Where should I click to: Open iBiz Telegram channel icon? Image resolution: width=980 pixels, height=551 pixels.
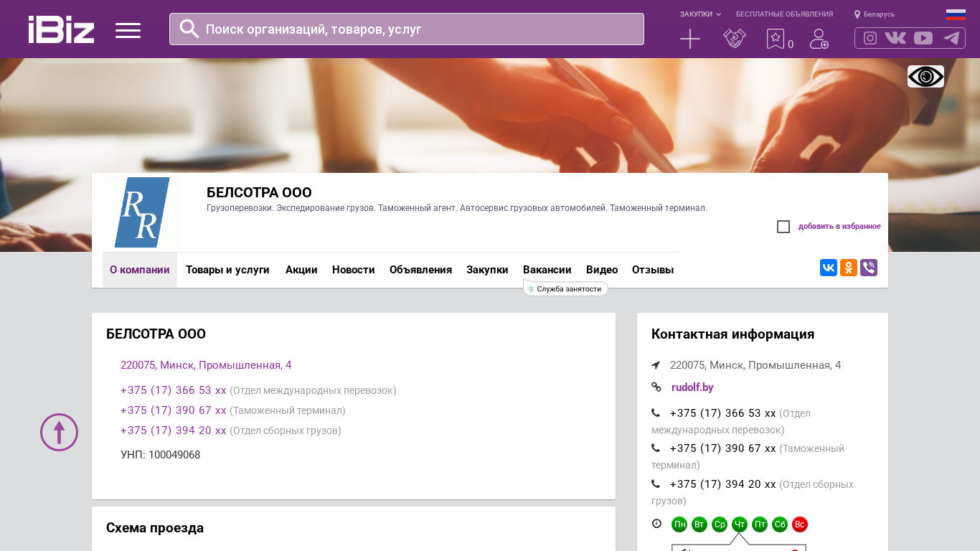(x=951, y=38)
